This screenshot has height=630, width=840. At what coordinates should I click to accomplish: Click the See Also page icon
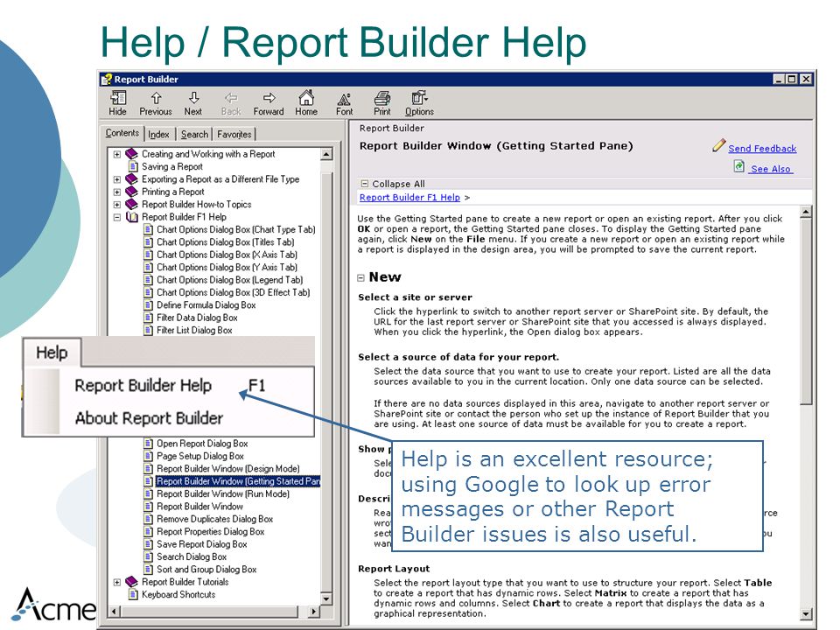(739, 166)
